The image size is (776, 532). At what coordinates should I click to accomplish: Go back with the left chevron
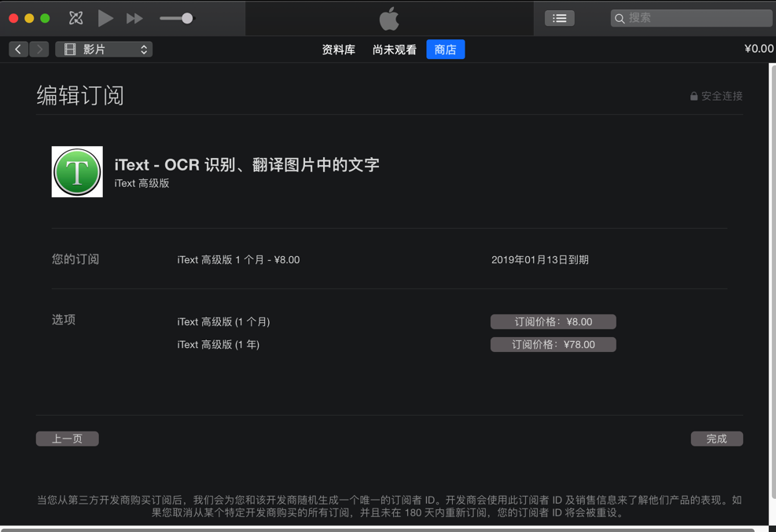(x=18, y=49)
